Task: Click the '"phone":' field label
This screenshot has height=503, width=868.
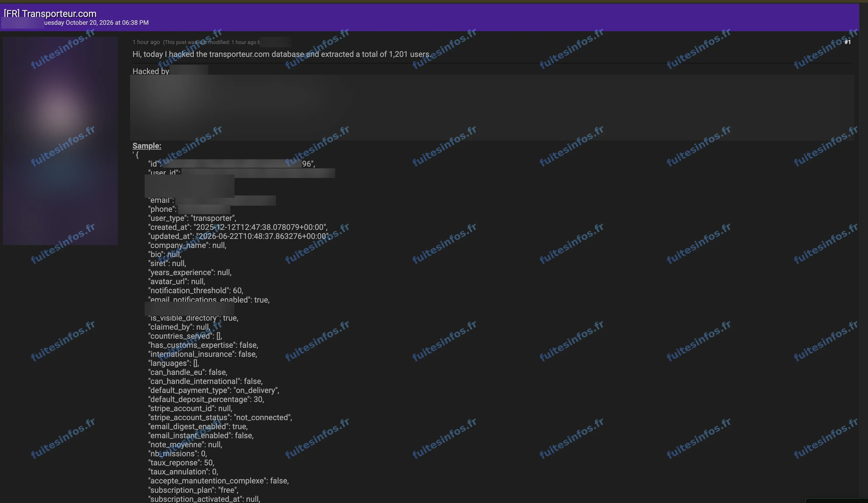Action: click(x=162, y=209)
